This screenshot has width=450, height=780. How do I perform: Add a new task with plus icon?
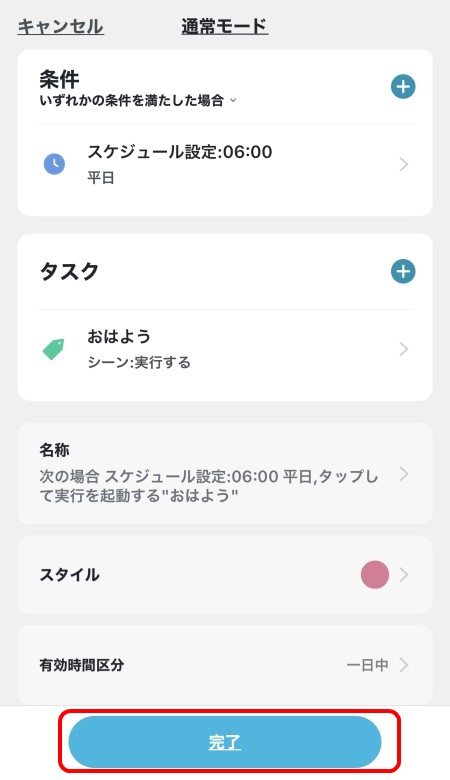tap(403, 272)
